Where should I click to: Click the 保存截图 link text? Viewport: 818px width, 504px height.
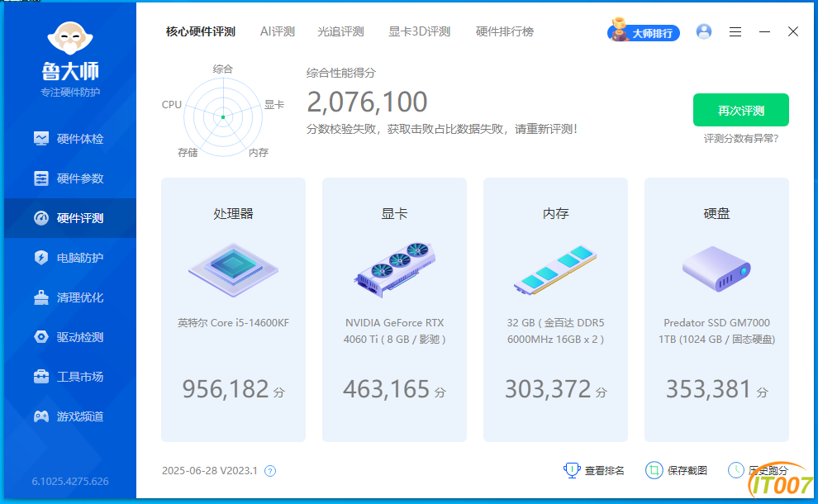[x=687, y=471]
